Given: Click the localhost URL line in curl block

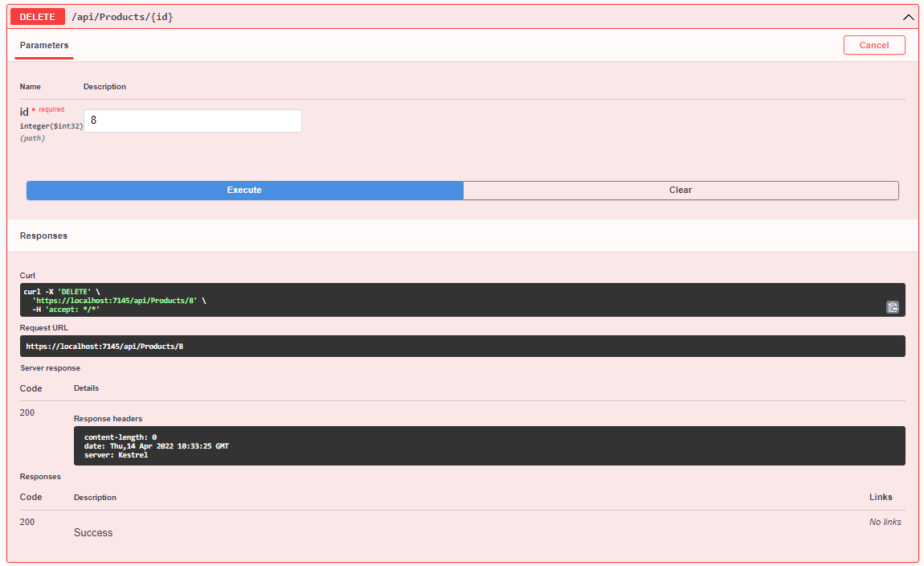Looking at the screenshot, I should [x=119, y=301].
